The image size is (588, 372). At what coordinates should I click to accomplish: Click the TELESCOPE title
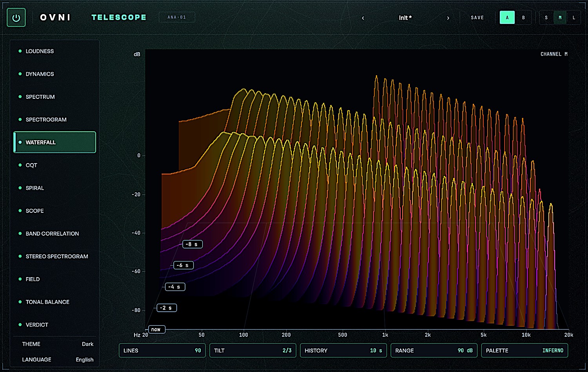pos(119,17)
